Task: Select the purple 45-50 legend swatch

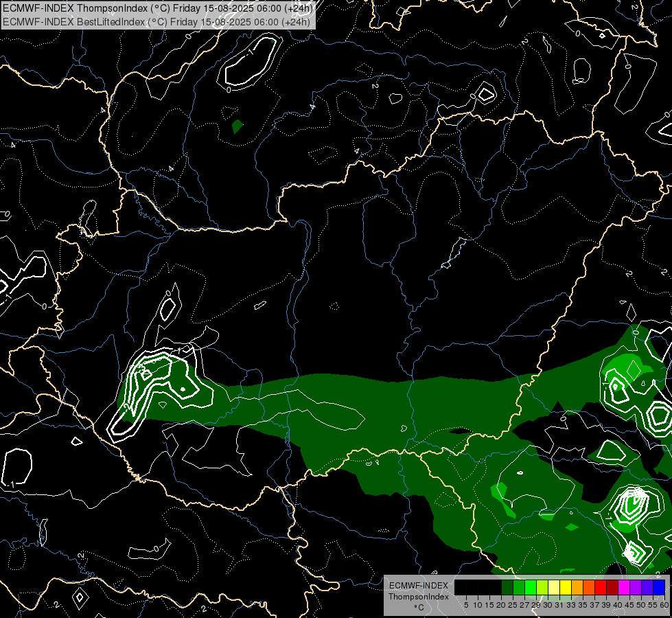Action: (636, 587)
